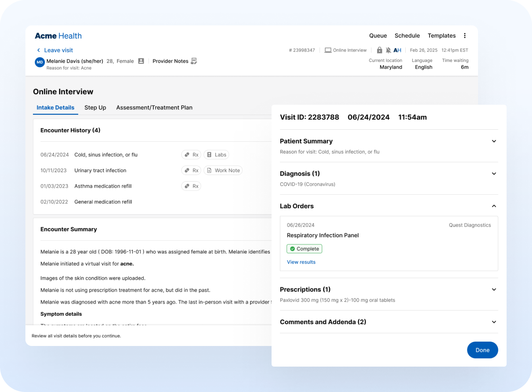Open Rx chip for 06/24/2024 encounter
The width and height of the screenshot is (532, 392).
[191, 155]
